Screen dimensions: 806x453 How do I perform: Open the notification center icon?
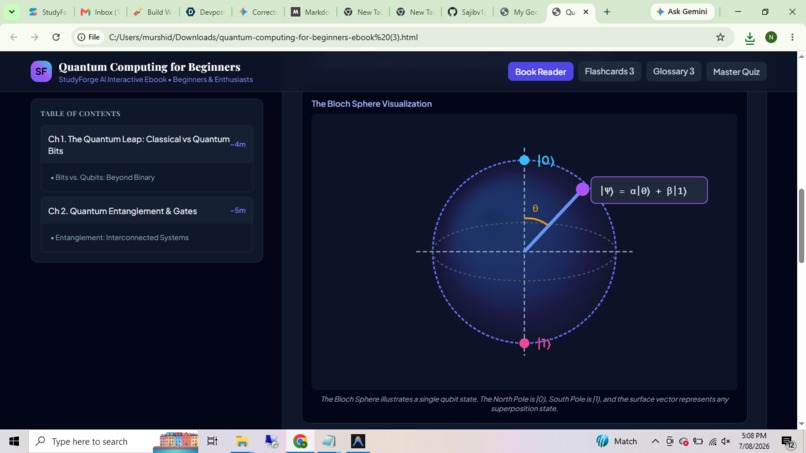[788, 441]
